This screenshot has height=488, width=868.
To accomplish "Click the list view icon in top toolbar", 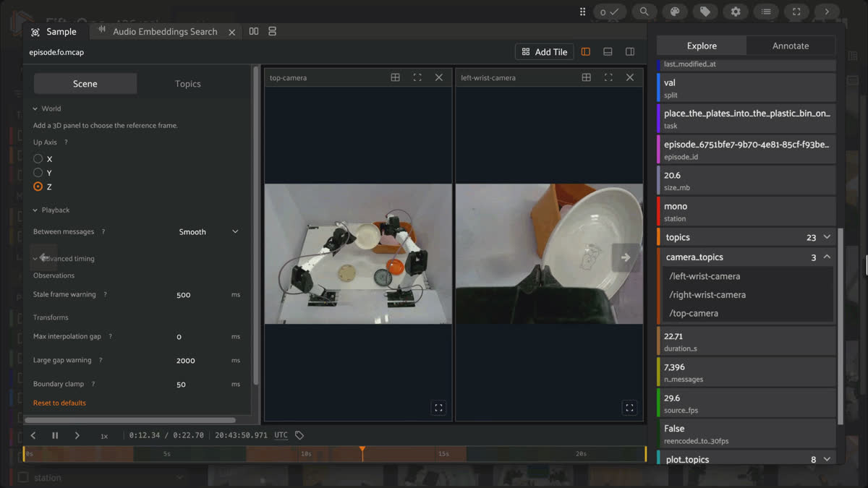I will (x=766, y=12).
